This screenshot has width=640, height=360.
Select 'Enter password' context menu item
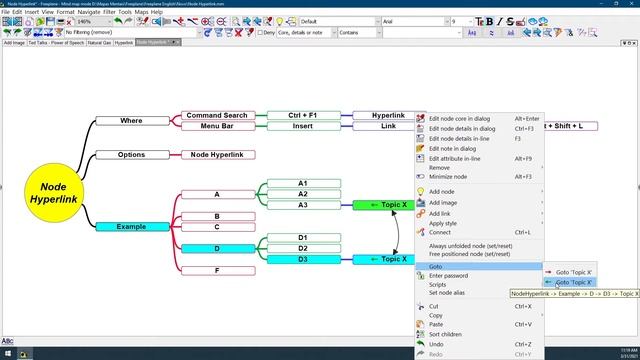coord(480,276)
